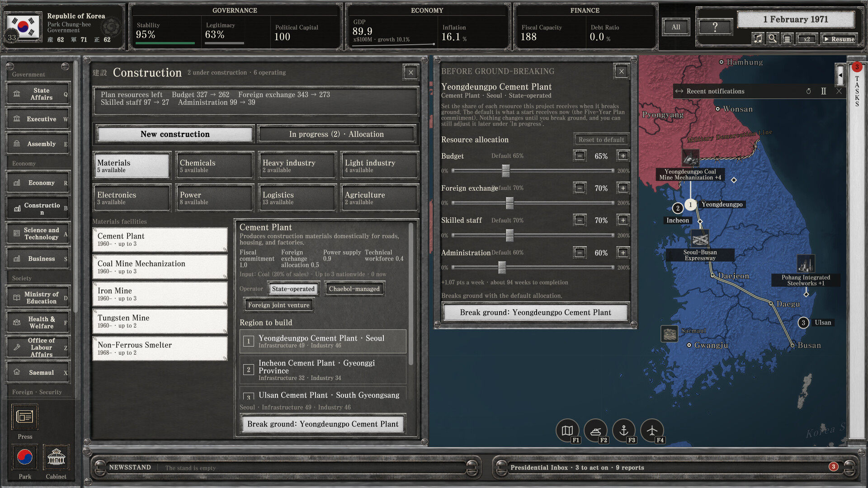Click the Seoul-Busan Expressway map icon

pos(700,239)
